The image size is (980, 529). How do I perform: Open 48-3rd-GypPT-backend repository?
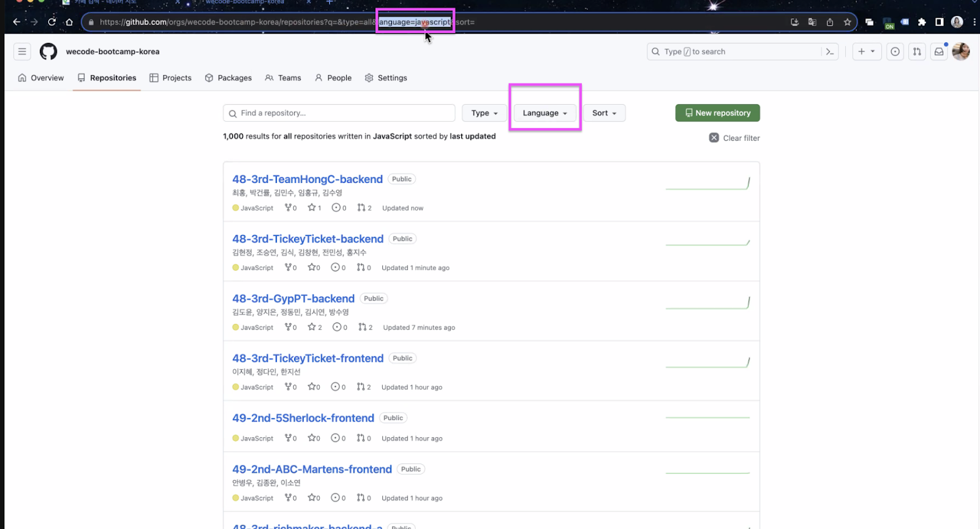[293, 298]
